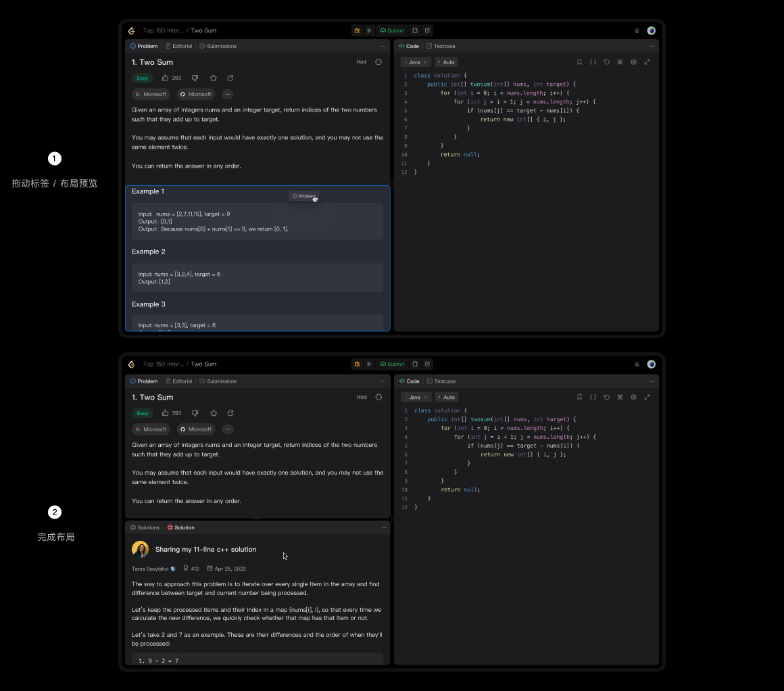The width and height of the screenshot is (784, 691).
Task: Open the Auto dropdown in screen 2 editor
Action: 446,398
